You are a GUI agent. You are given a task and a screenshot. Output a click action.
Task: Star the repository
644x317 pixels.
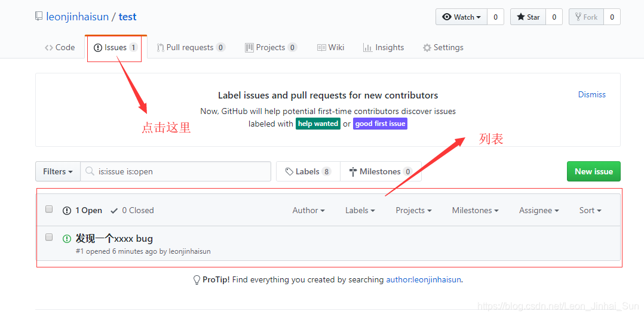[528, 17]
